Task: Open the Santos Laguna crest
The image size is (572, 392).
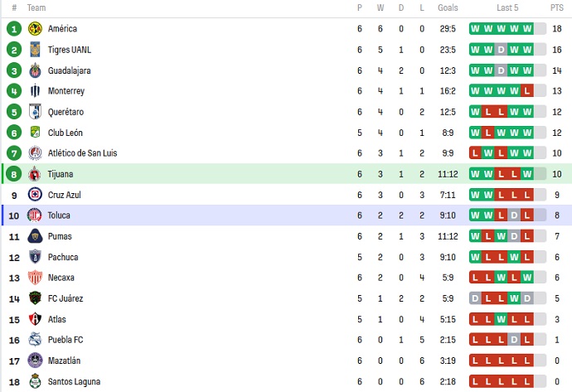Action: point(35,381)
